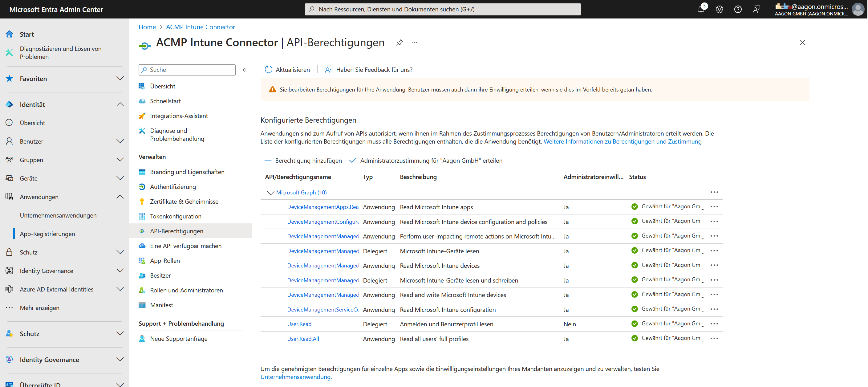
Task: Collapse the blade menu with the double chevron
Action: point(245,70)
